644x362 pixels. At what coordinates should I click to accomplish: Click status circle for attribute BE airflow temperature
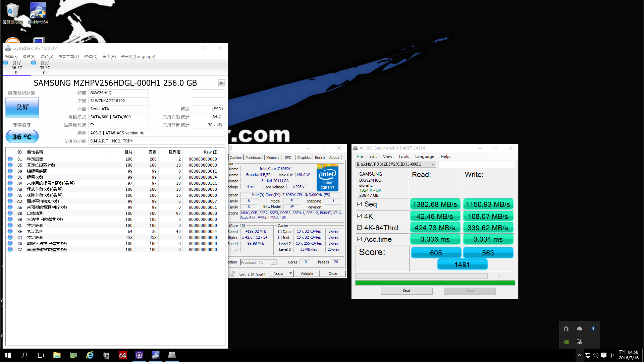[10, 231]
